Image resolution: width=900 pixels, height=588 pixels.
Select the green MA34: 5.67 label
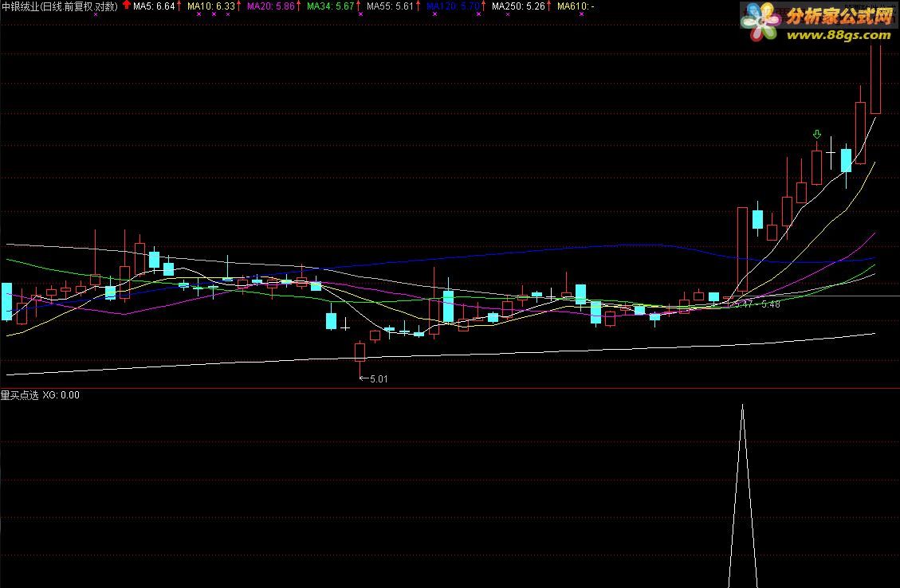click(331, 6)
